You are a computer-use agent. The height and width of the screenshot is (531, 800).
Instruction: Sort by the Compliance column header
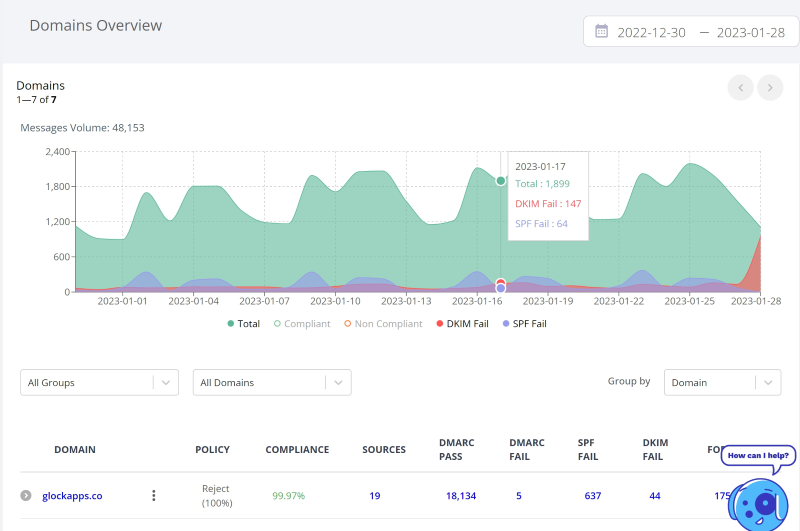point(297,450)
